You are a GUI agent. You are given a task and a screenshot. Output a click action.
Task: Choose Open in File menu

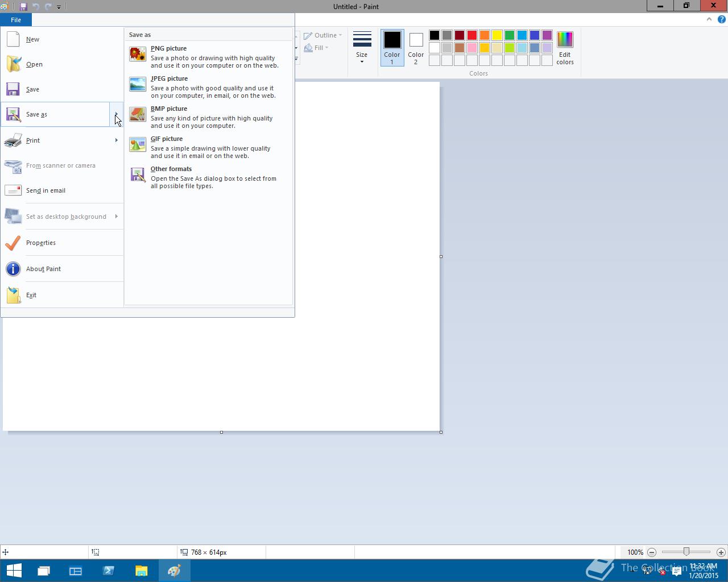61,64
